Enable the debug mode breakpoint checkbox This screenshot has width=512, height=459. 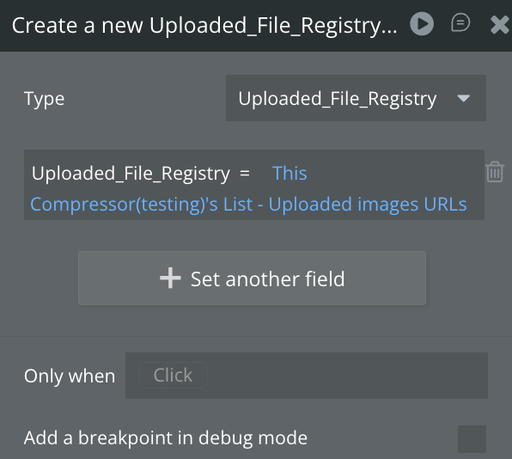click(x=472, y=439)
